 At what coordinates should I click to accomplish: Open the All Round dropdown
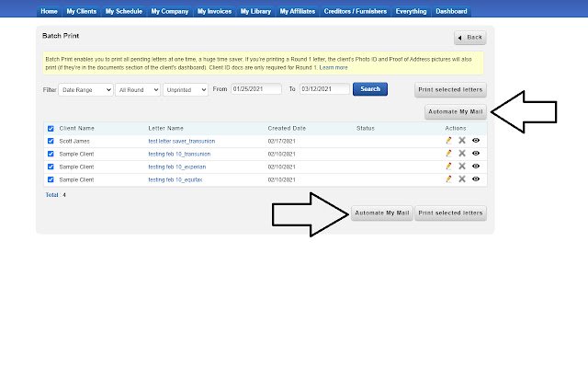(138, 90)
